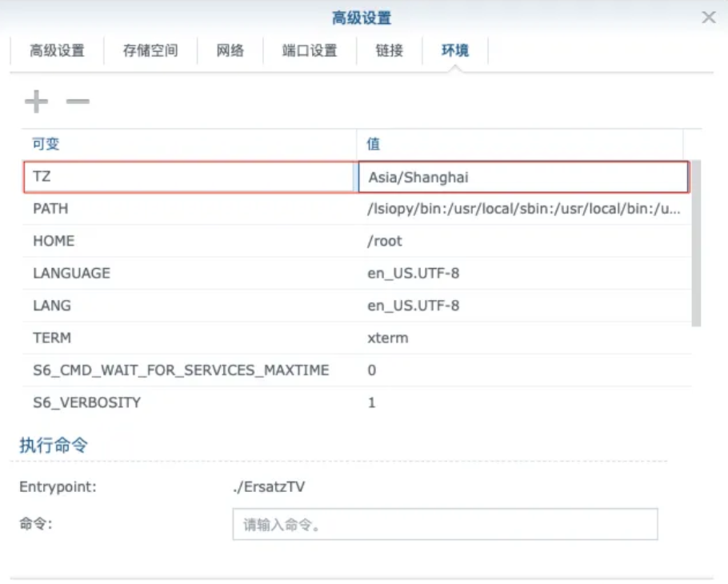The height and width of the screenshot is (584, 728).
Task: Click the LANG en_US.UTF-8 value
Action: [x=413, y=306]
